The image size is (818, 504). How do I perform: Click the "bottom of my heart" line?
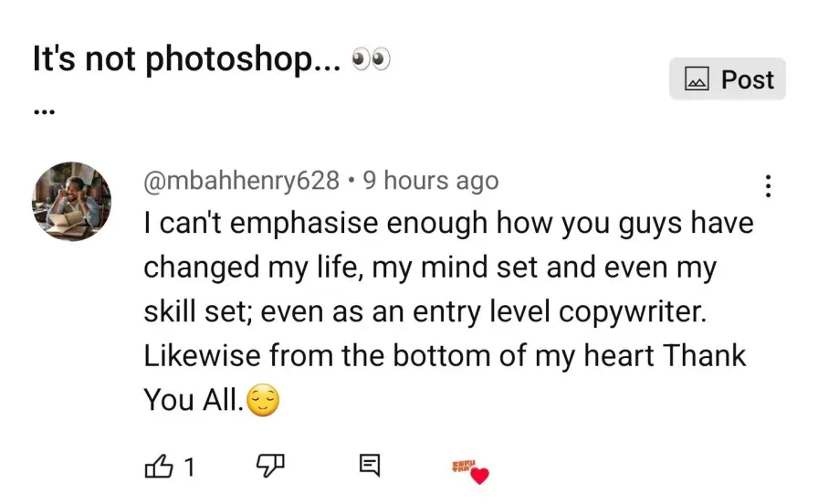[x=445, y=355]
